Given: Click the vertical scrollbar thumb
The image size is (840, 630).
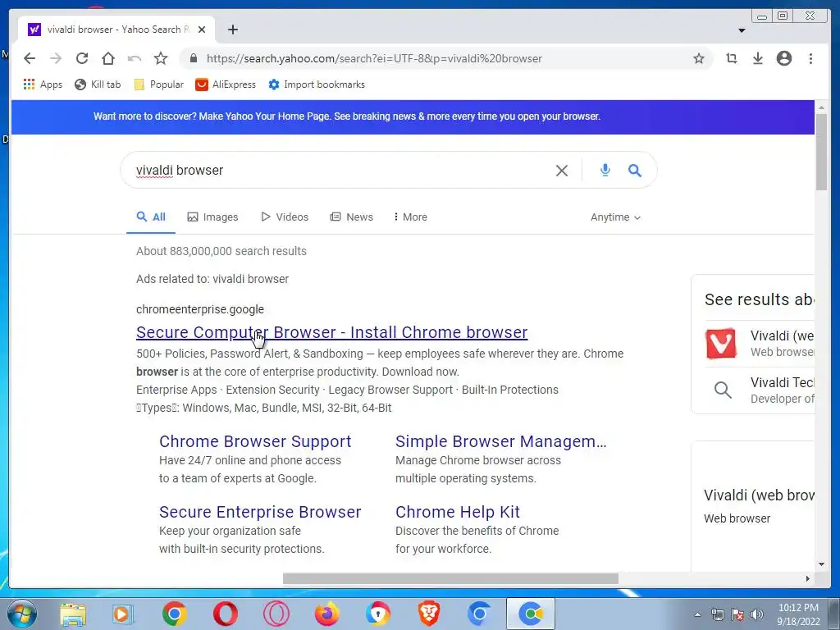Looking at the screenshot, I should (x=821, y=152).
